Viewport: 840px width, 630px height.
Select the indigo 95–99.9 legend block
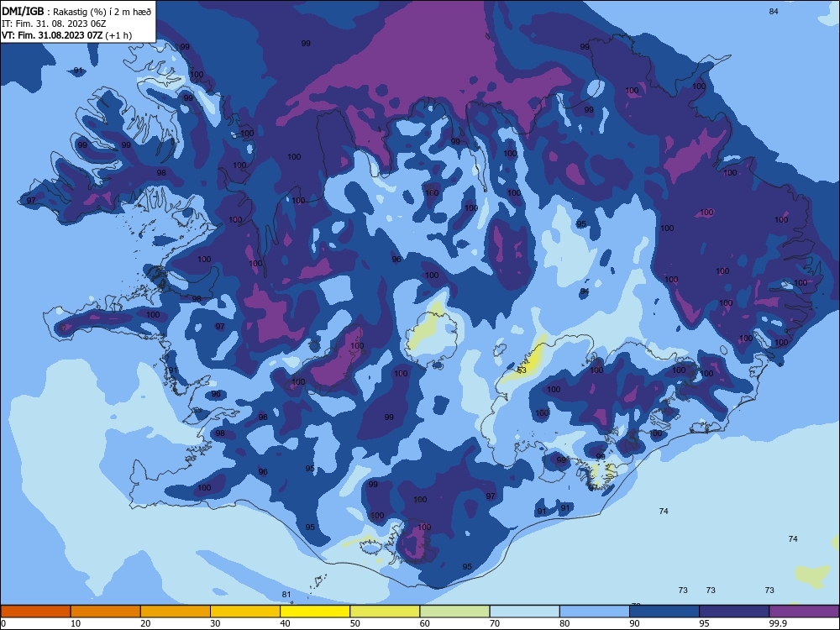point(734,612)
